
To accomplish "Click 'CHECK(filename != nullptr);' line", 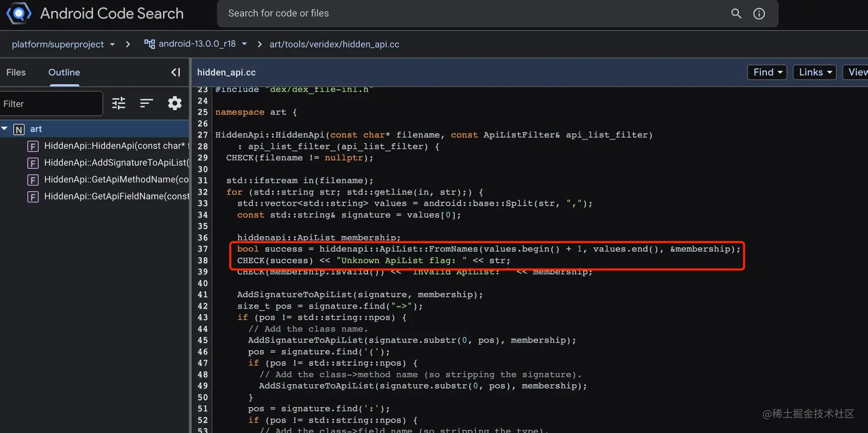I will pos(300,158).
